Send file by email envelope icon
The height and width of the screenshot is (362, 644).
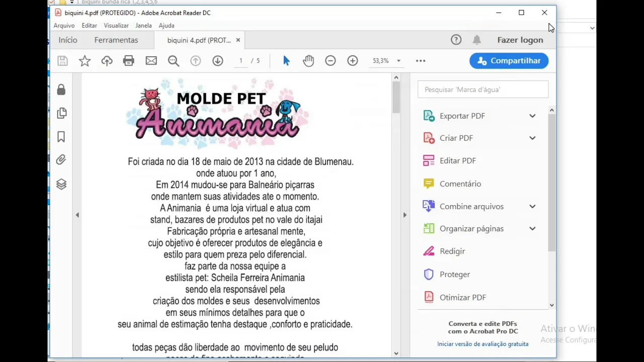pyautogui.click(x=151, y=61)
